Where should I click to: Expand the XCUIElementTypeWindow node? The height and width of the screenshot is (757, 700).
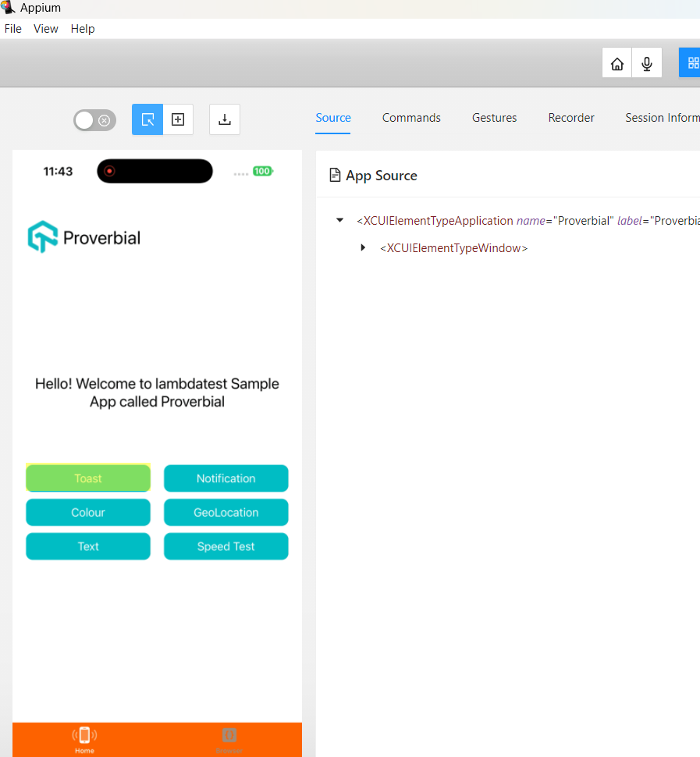[x=363, y=248]
